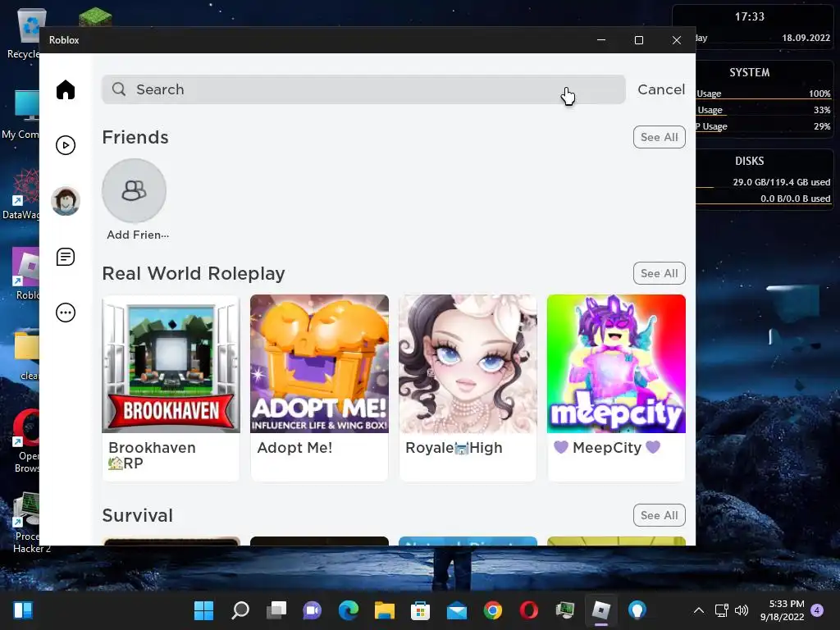The image size is (840, 630).
Task: Open the Brookhaven RP game thumbnail
Action: 171,363
